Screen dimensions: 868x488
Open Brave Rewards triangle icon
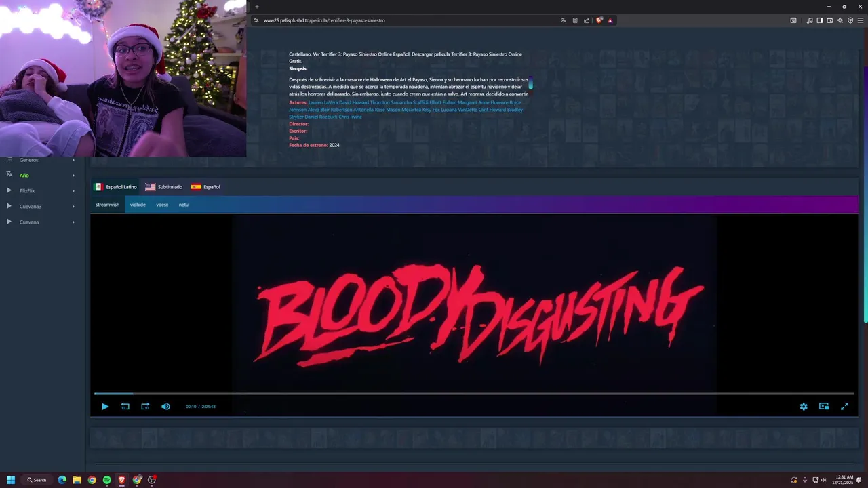pos(610,20)
